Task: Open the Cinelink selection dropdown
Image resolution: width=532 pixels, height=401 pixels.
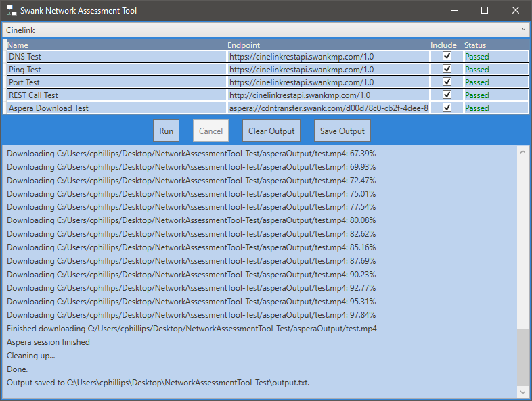Action: [265, 30]
